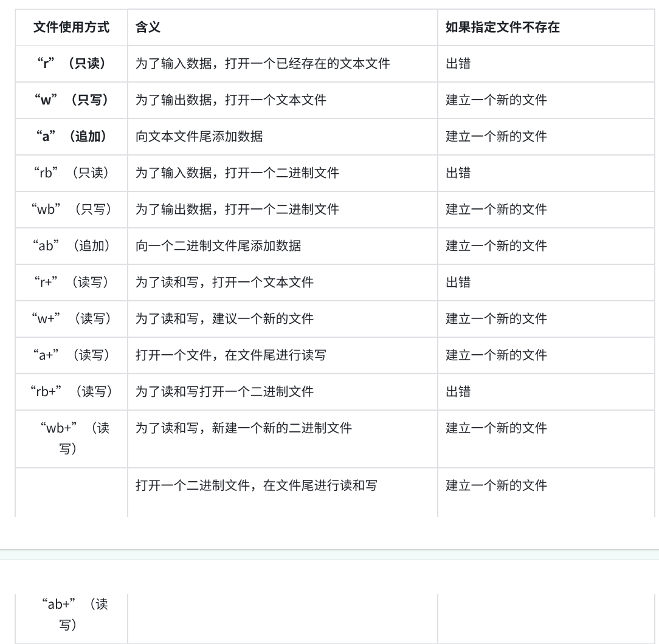Select the “a+”（读写） cell
659x644 pixels.
pos(72,355)
